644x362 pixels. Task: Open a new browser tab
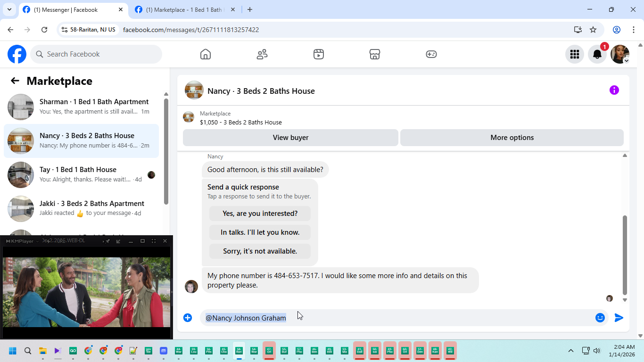click(250, 9)
